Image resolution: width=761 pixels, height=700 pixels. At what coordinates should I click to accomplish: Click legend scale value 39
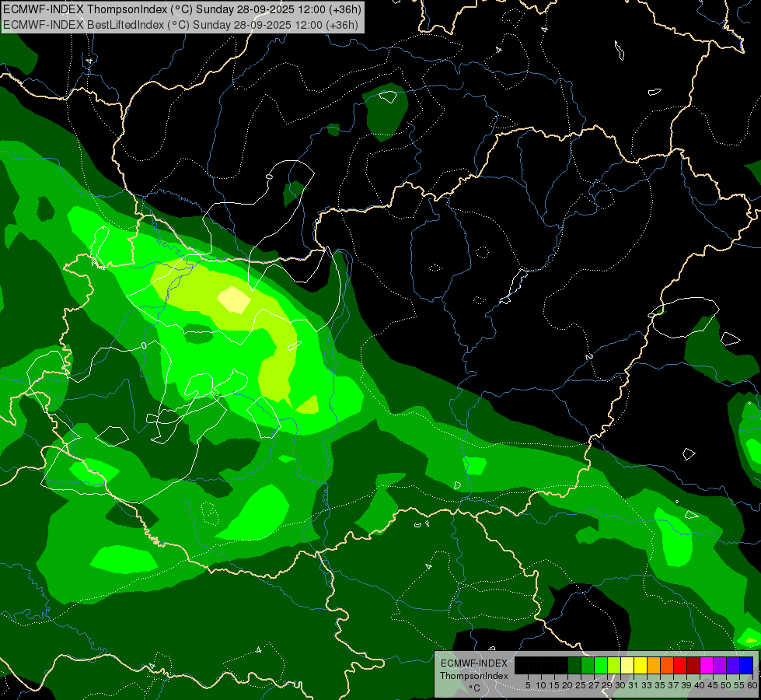coord(686,685)
